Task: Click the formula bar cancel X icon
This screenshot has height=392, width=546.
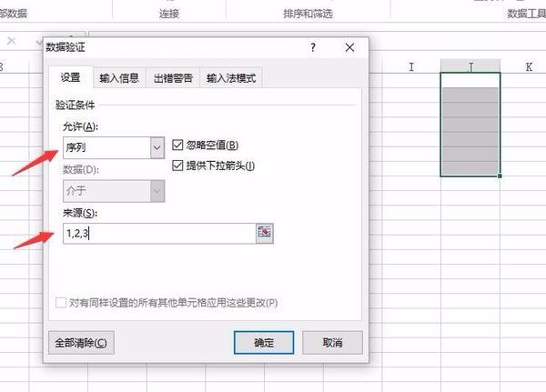Action: click(11, 41)
